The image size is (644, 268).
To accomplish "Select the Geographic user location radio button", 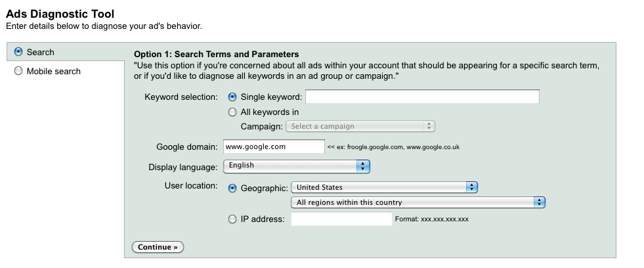I will (232, 188).
